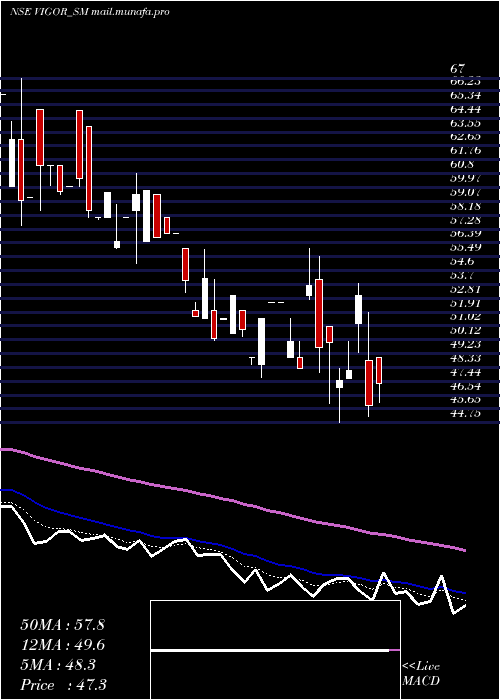
Task: Click the 61.76 price axis label
Action: pyautogui.click(x=465, y=150)
